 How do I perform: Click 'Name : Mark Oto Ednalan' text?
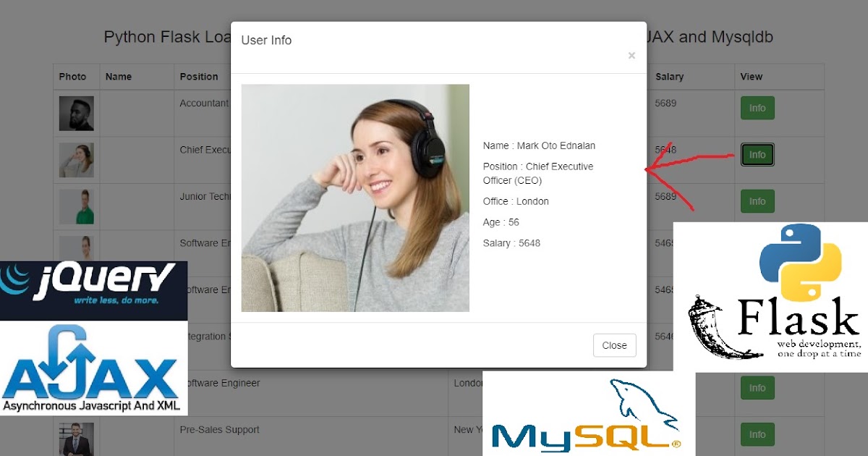tap(539, 145)
